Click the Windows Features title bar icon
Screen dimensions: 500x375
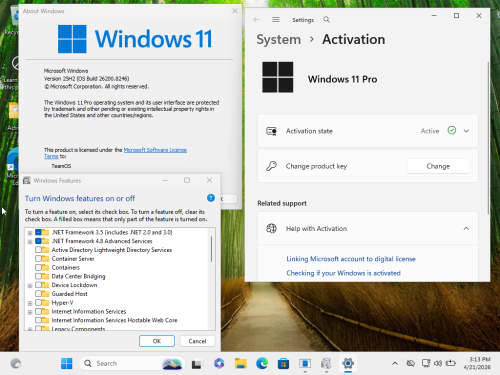coord(27,180)
